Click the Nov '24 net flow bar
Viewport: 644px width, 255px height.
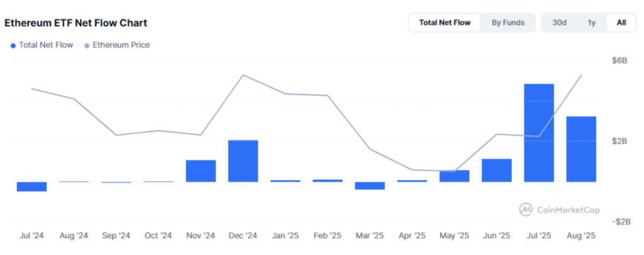(201, 171)
